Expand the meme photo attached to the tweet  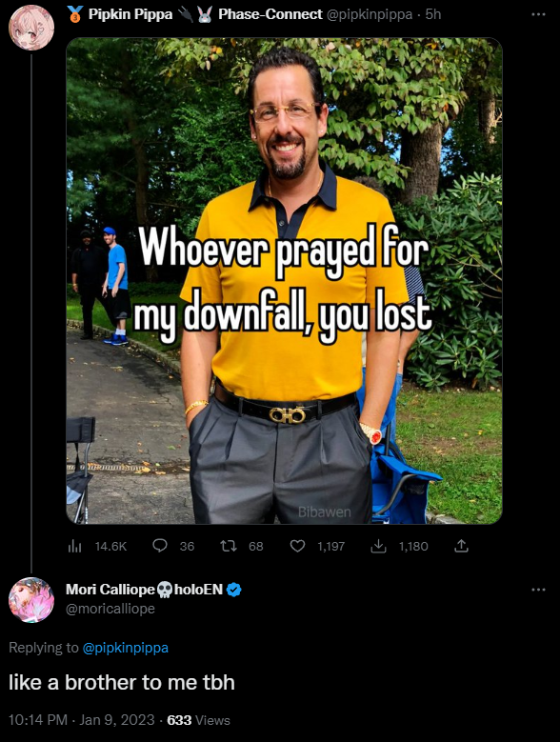pos(284,281)
